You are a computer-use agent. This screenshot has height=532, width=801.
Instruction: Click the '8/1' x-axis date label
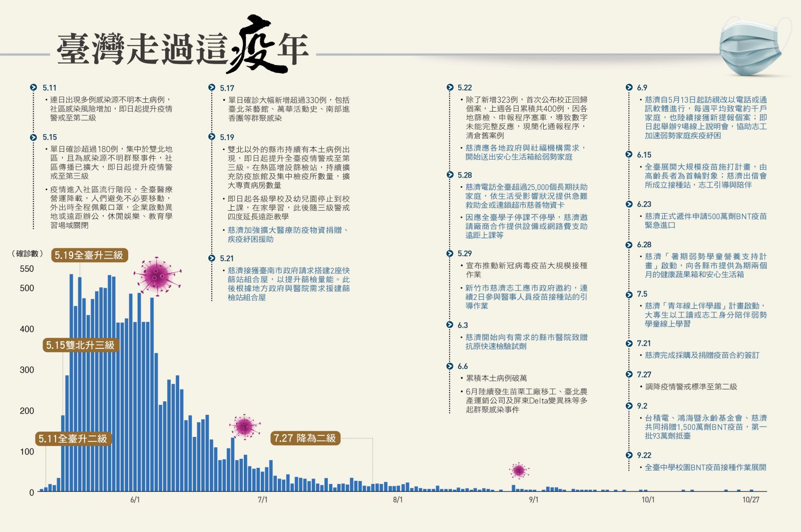(397, 500)
